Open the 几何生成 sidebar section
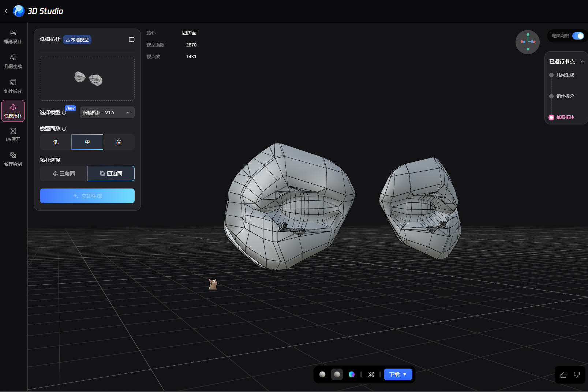588x392 pixels. 13,61
